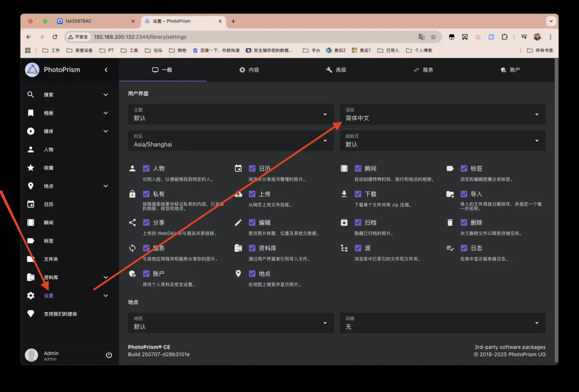Uncheck the 人物 feature checkbox
The image size is (579, 392).
pyautogui.click(x=146, y=168)
